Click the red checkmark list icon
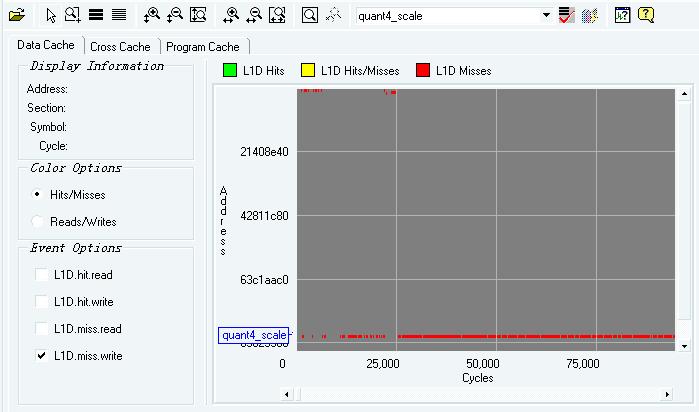Image resolution: width=699 pixels, height=412 pixels. (x=567, y=15)
